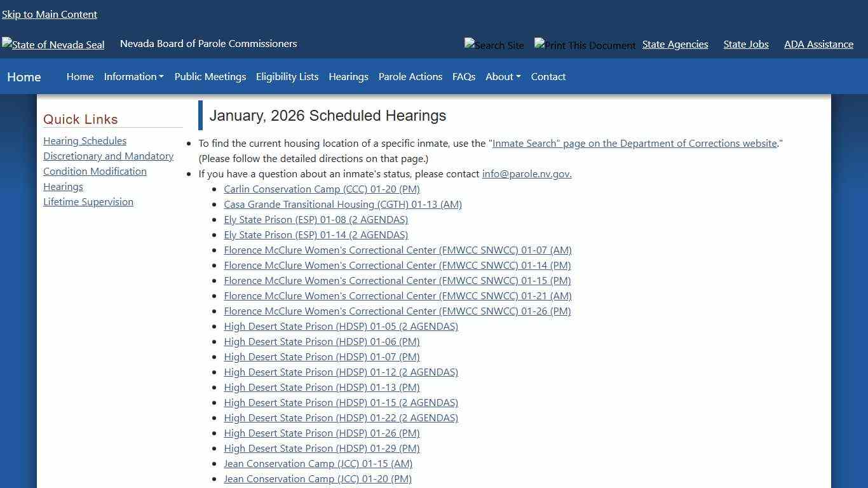Click the Print This Document icon

coord(584,44)
